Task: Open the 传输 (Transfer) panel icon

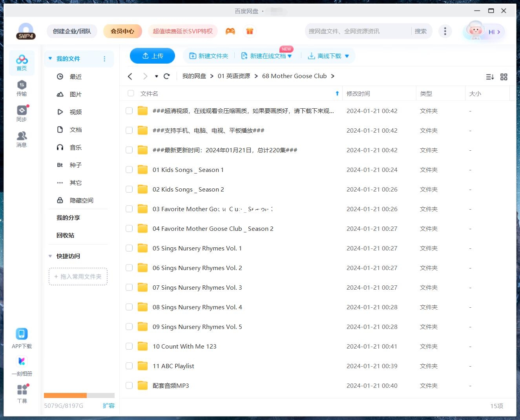Action: 22,87
